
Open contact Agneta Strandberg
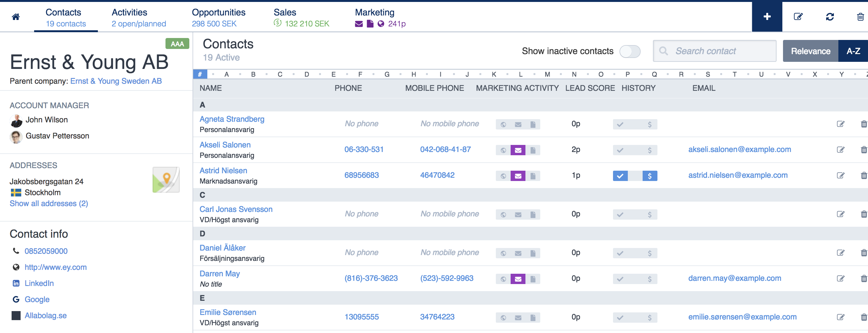[232, 119]
